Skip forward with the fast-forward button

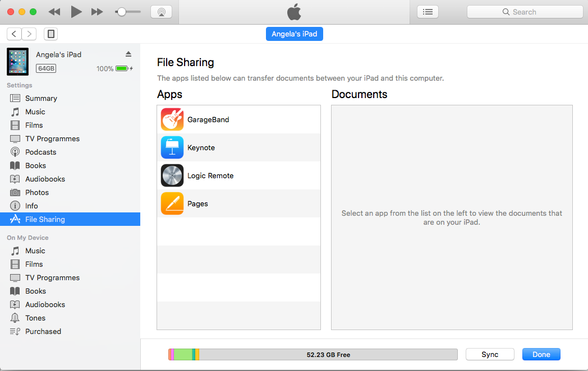tap(97, 12)
